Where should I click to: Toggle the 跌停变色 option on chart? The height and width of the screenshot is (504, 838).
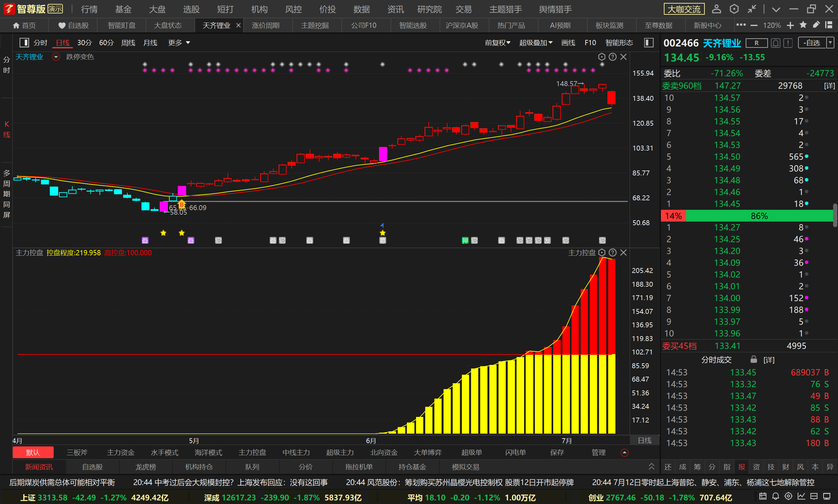(x=80, y=57)
